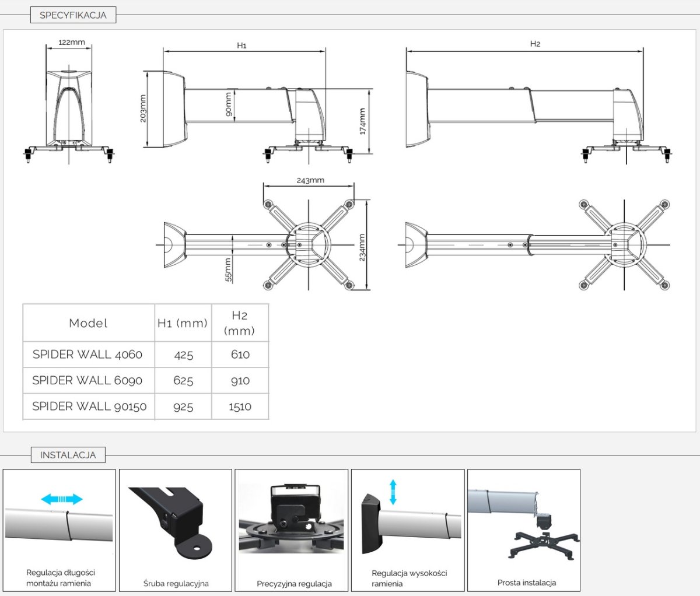Click the 1510 value in the table

240,406
